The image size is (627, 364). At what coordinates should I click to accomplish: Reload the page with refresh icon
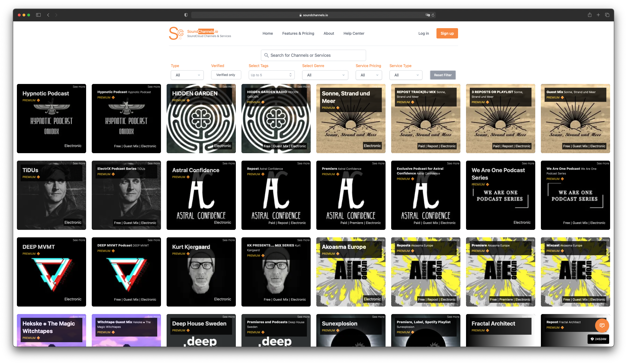433,15
